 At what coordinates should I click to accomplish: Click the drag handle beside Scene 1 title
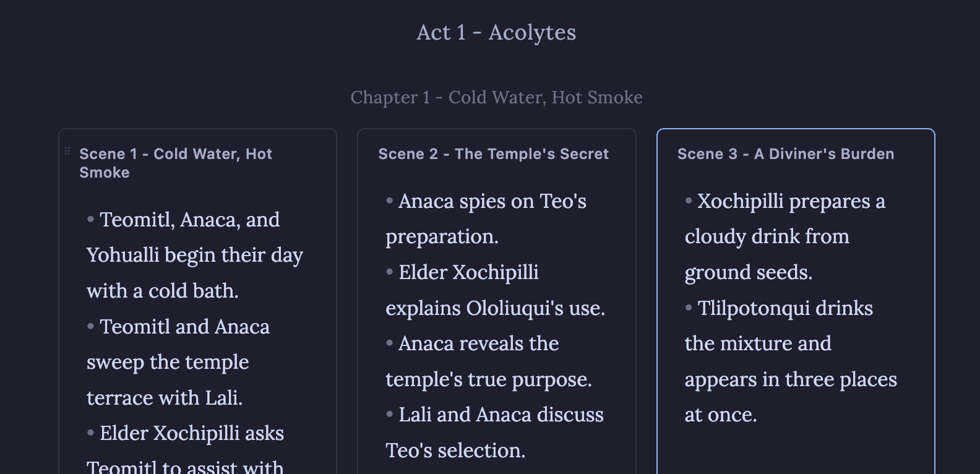[67, 151]
